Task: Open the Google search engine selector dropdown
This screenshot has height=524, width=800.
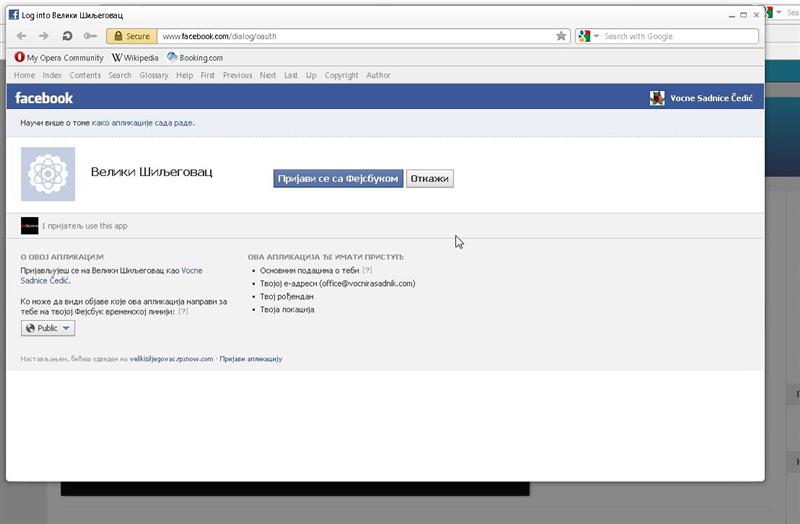Action: (588, 36)
